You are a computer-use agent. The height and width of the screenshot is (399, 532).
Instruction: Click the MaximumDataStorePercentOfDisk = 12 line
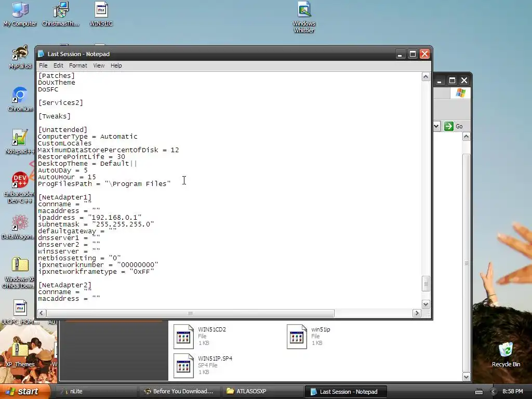(x=108, y=150)
